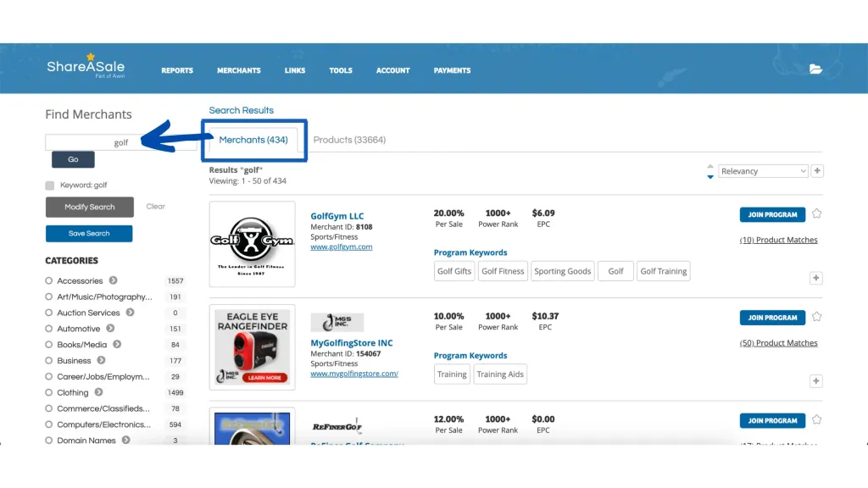
Task: Expand the Books/Media category arrow
Action: [117, 344]
